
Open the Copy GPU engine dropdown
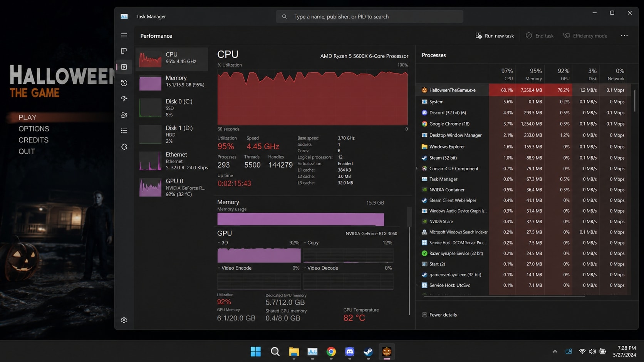point(305,243)
